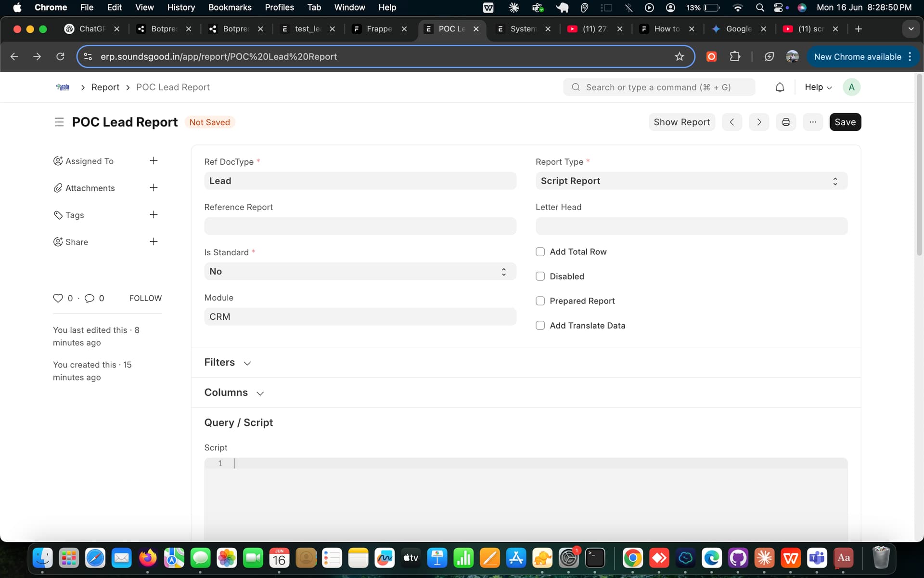The image size is (924, 578).
Task: Go to Report breadcrumb link
Action: tap(105, 87)
